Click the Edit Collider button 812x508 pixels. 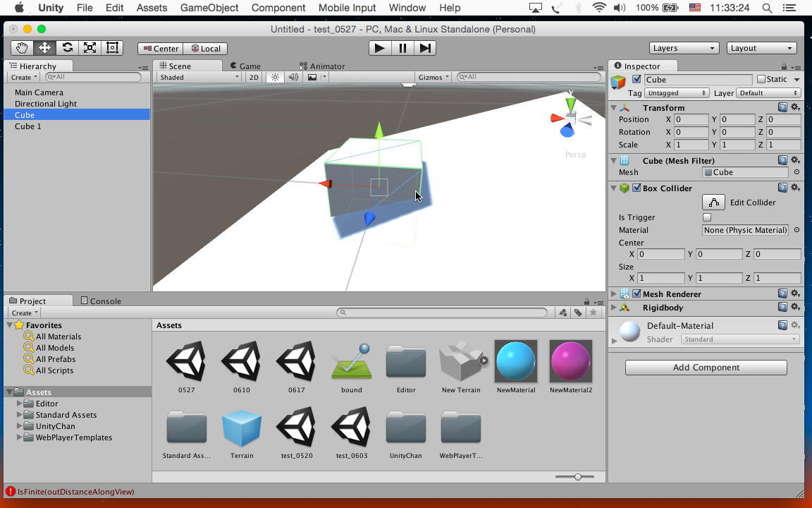point(713,202)
